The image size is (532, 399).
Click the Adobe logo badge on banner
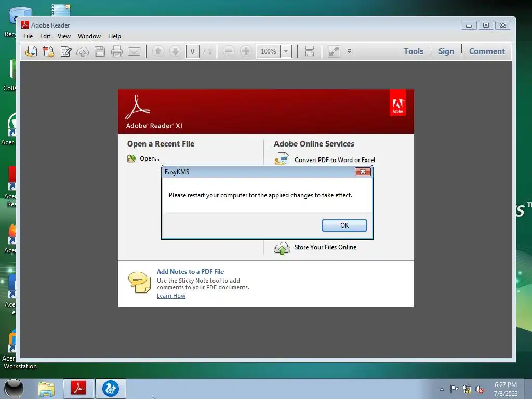point(397,103)
